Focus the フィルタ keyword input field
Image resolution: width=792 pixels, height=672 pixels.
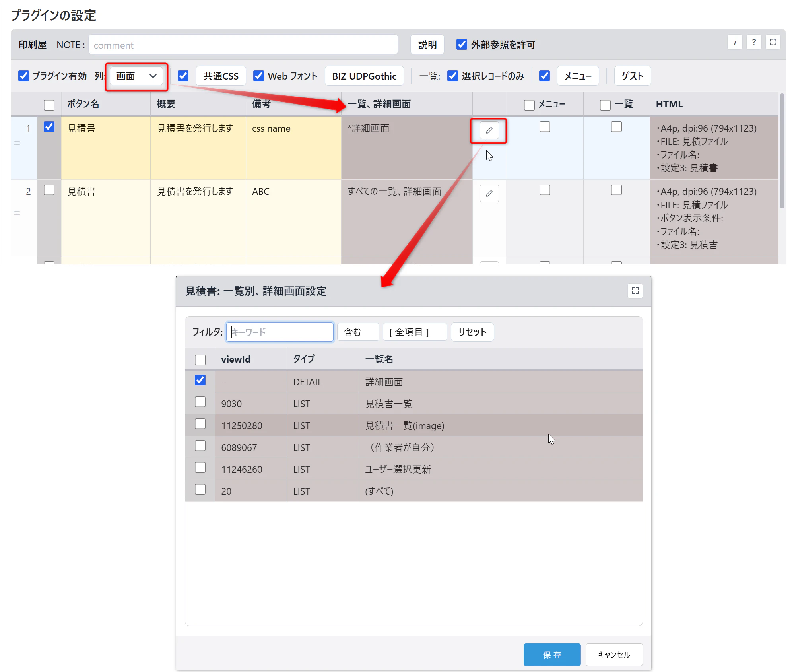pos(280,332)
